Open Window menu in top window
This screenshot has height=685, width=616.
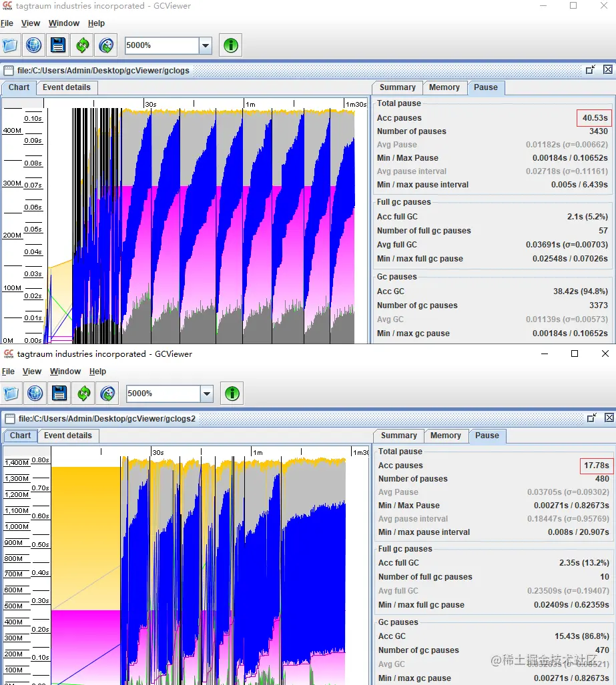tap(64, 23)
